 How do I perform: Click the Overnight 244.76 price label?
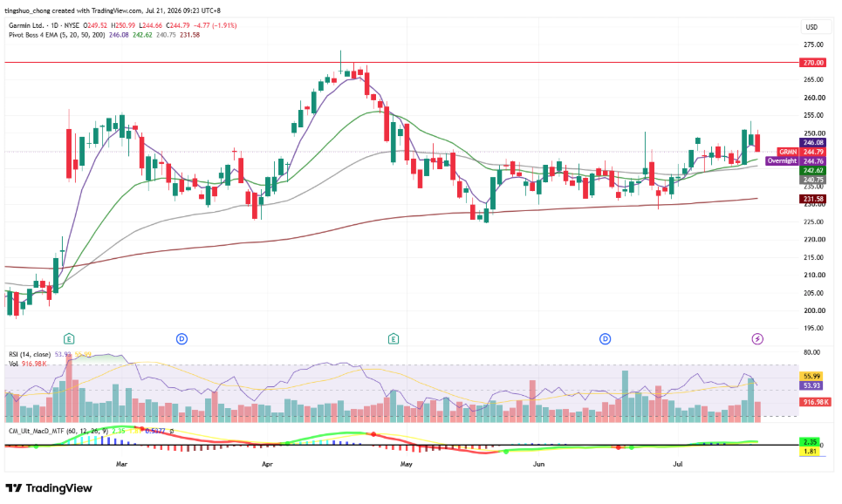[795, 161]
